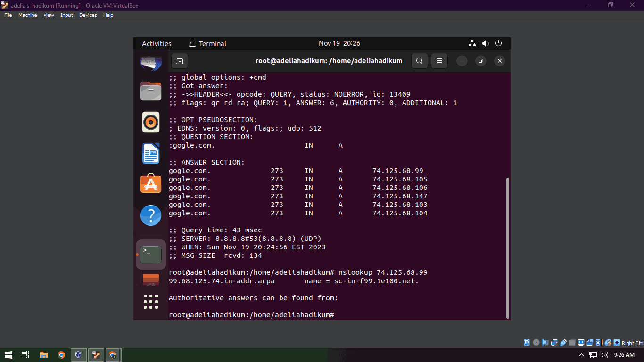The height and width of the screenshot is (362, 644).
Task: Click the terminal prompt on last line
Action: pos(251,315)
